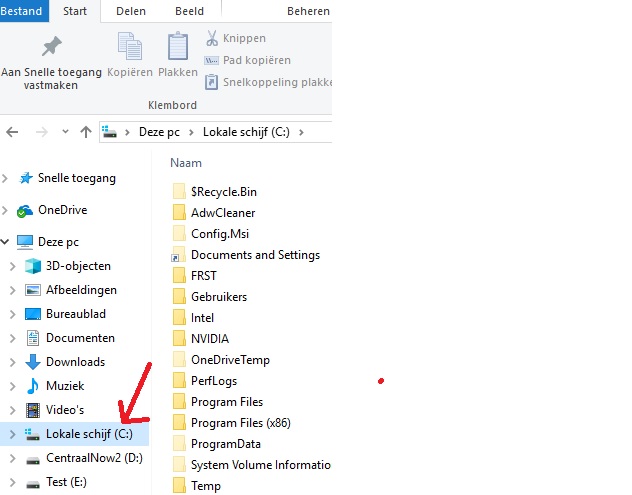Click the Kopiëren icon in the ribbon

coord(130,46)
